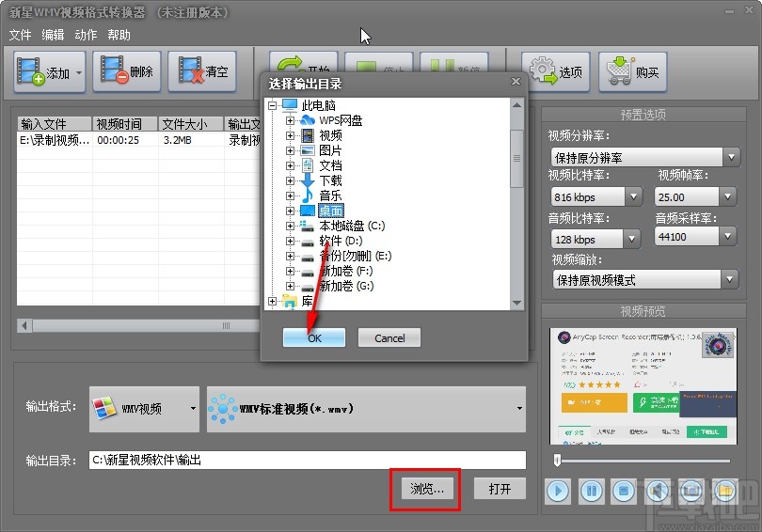Click the 清空 clear list button
The height and width of the screenshot is (532, 762).
pyautogui.click(x=202, y=71)
